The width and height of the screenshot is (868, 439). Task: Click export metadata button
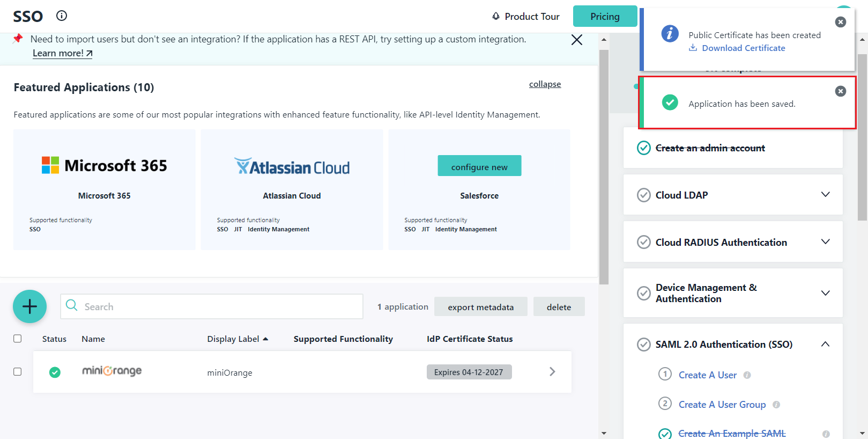pyautogui.click(x=480, y=307)
